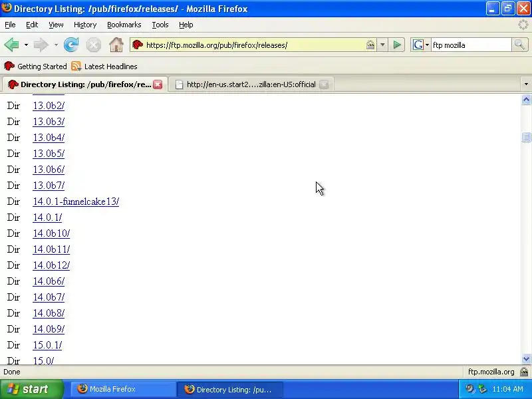The height and width of the screenshot is (399, 532).
Task: Open the File menu
Action: [x=10, y=25]
